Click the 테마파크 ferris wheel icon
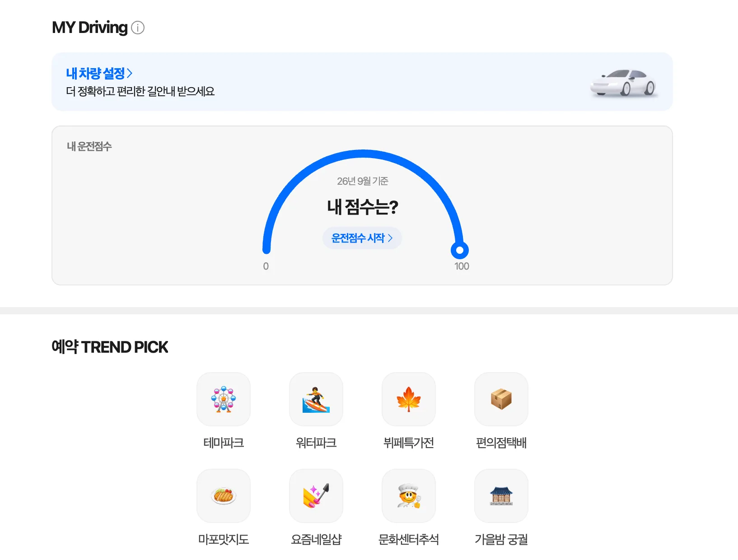Image resolution: width=738 pixels, height=560 pixels. point(224,399)
